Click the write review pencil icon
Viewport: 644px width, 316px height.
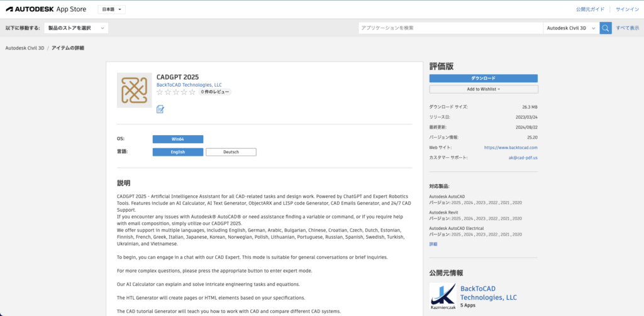[x=160, y=109]
